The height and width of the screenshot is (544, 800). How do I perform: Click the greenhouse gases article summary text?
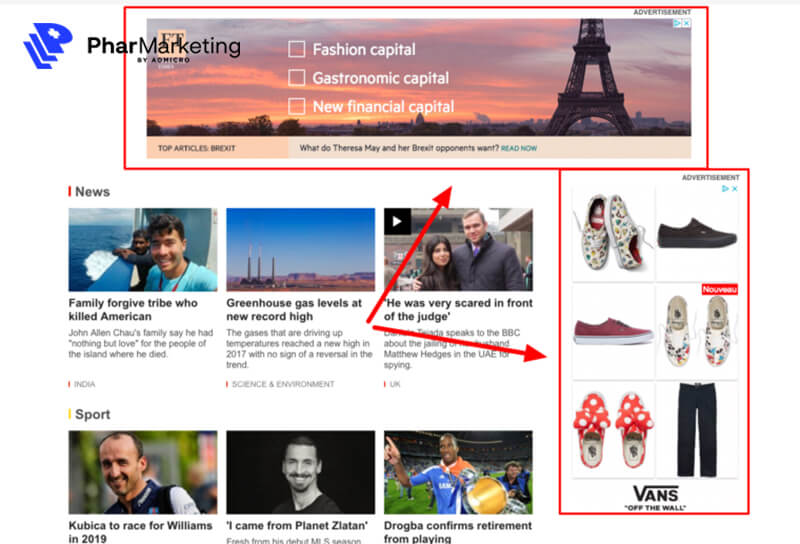(299, 349)
